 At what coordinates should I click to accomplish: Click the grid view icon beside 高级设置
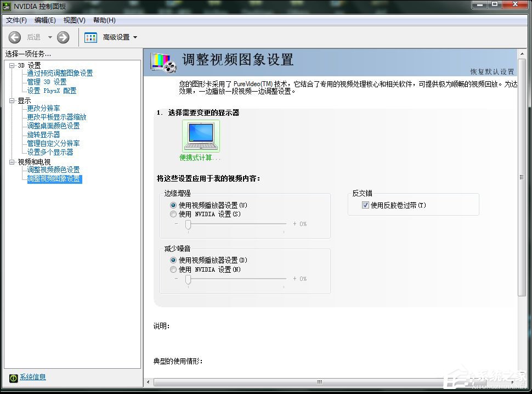90,37
